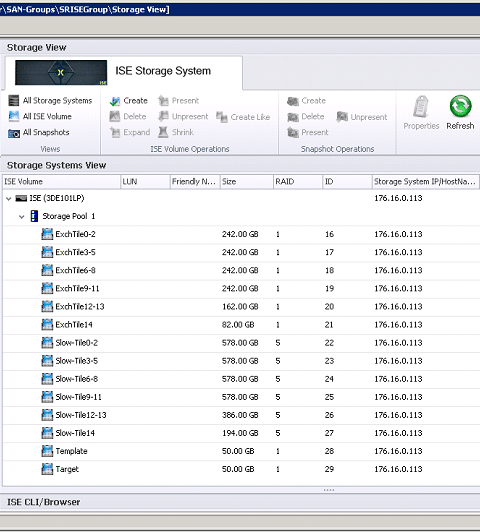
Task: Select Template volume icon
Action: 47,451
